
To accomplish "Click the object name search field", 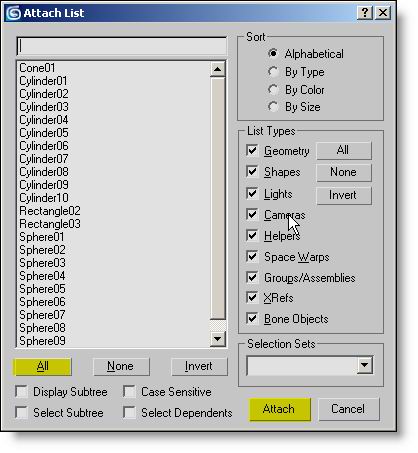I will pos(122,46).
